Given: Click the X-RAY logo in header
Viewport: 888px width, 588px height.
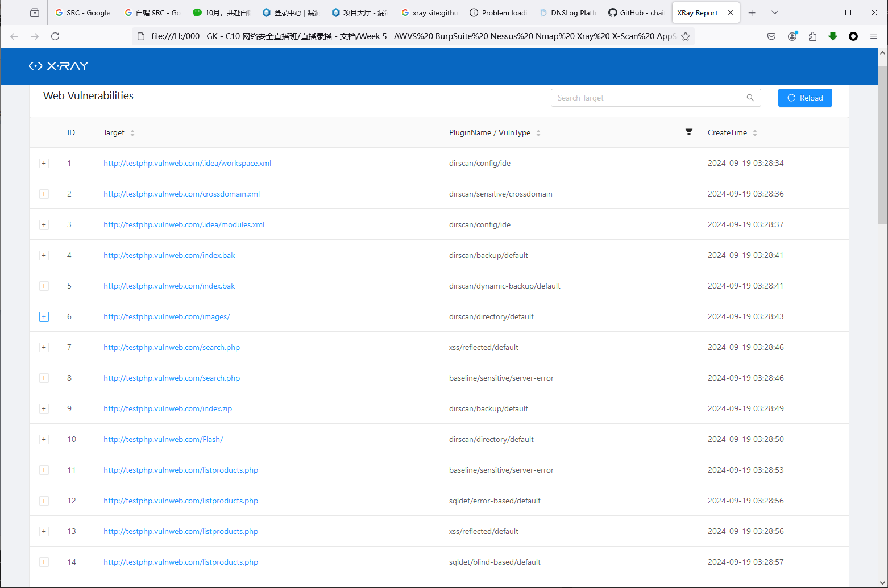Looking at the screenshot, I should (x=59, y=66).
